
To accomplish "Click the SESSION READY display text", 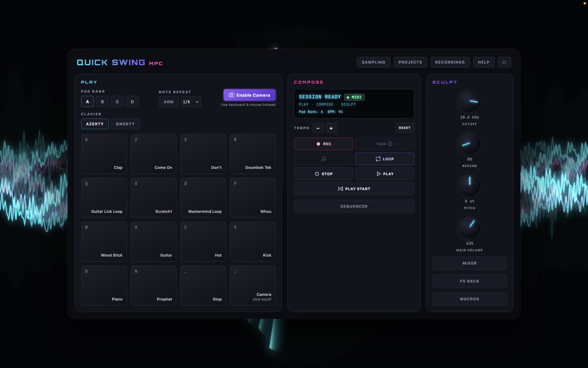I will click(320, 97).
